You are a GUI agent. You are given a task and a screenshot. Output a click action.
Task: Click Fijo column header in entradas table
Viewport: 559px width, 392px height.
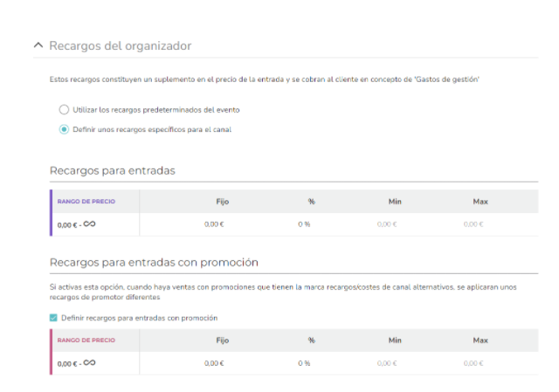point(223,202)
